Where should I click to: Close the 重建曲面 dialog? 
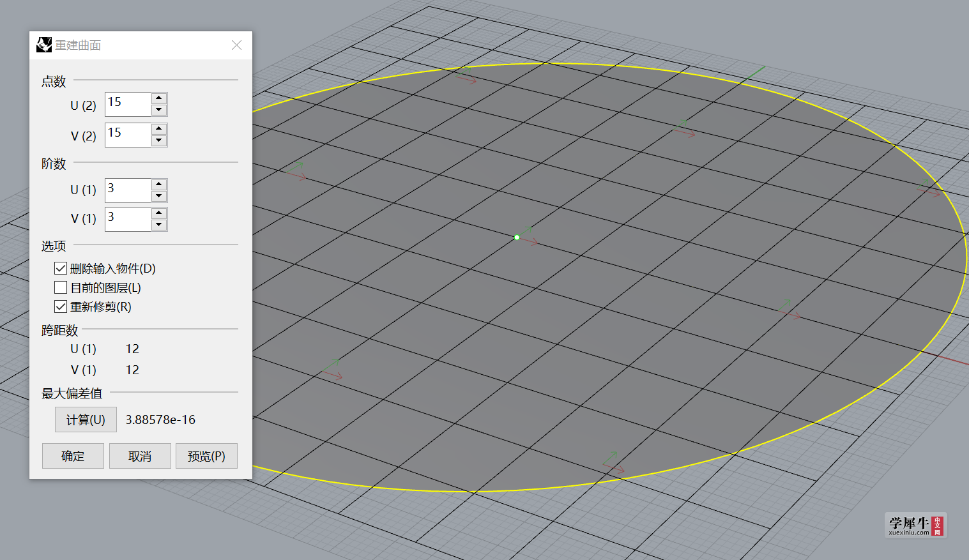coord(236,45)
